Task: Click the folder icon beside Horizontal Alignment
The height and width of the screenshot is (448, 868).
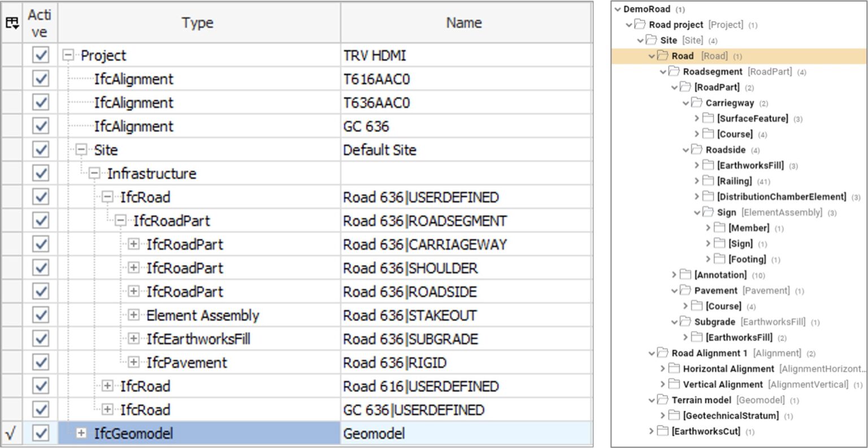Action: [675, 368]
